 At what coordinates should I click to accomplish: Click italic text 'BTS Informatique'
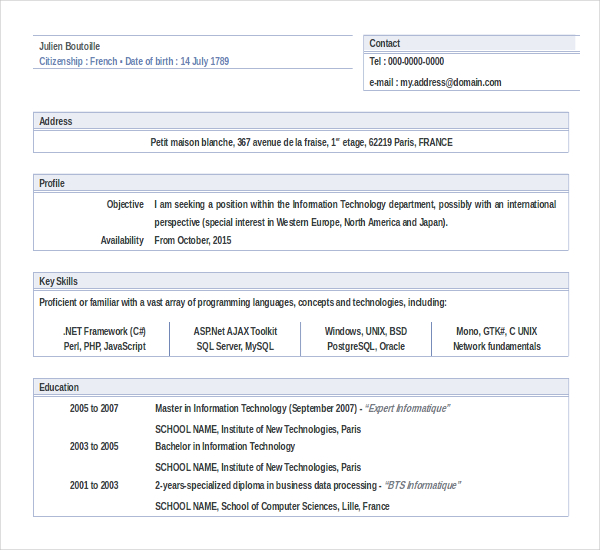pyautogui.click(x=423, y=485)
